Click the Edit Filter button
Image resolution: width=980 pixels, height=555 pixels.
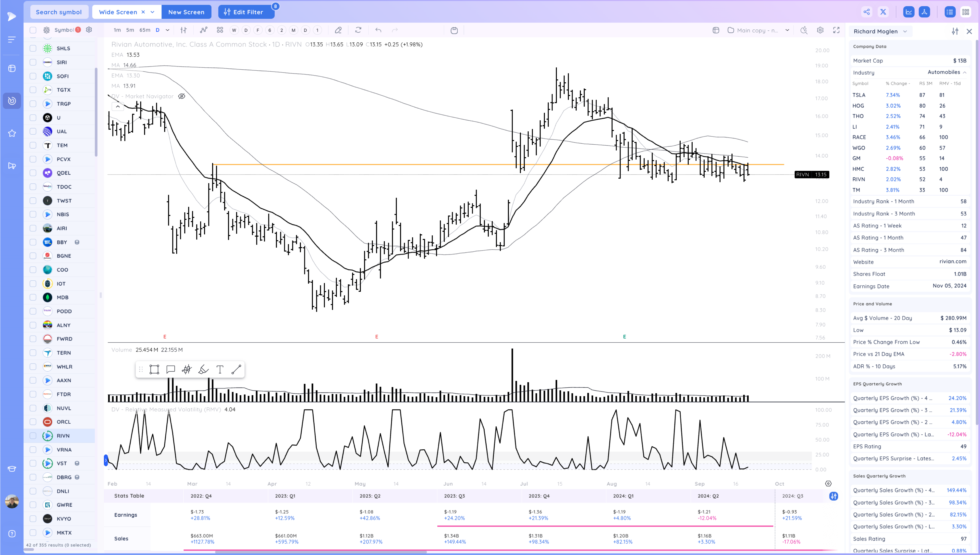[x=246, y=12]
